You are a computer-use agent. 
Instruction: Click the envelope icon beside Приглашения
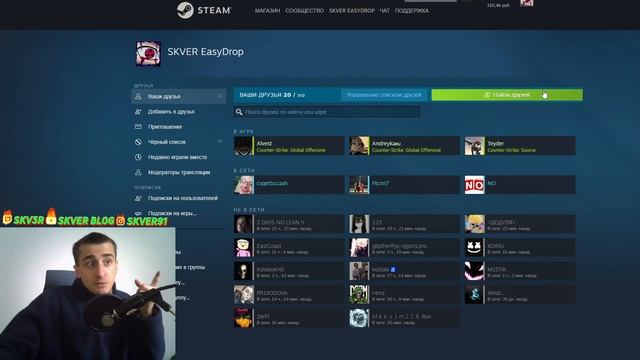point(138,127)
